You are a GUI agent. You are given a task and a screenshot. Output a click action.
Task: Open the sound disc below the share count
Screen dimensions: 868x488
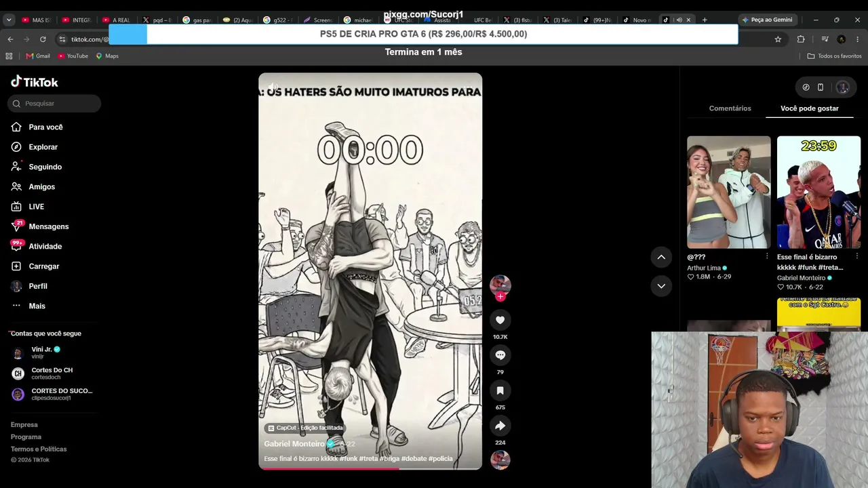coord(500,460)
